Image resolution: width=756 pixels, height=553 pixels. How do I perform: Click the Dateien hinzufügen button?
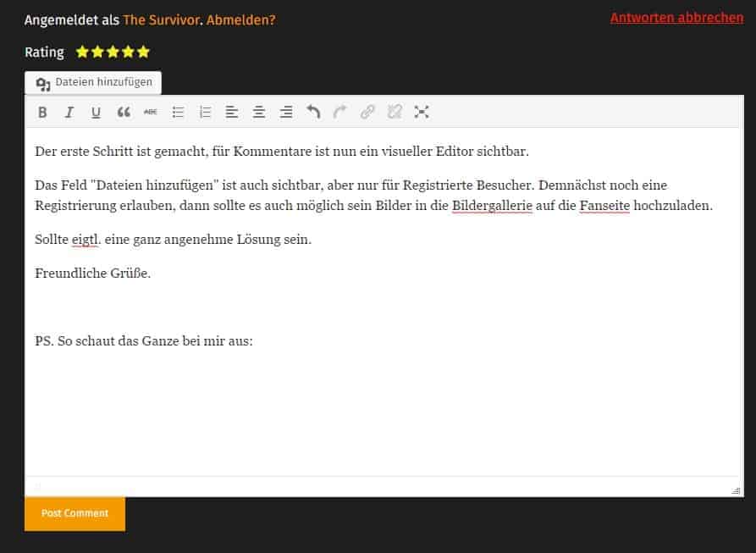pos(93,83)
